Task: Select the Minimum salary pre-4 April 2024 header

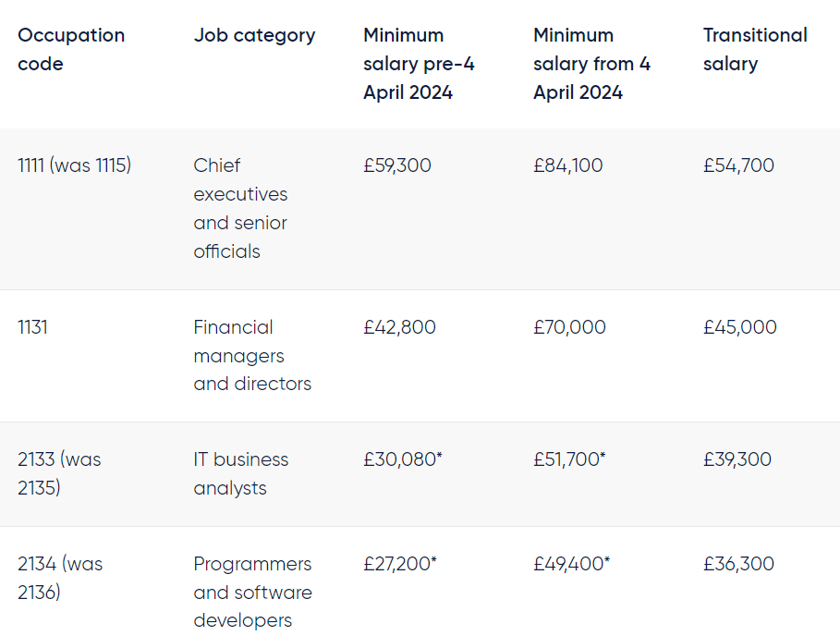Action: coord(419,64)
